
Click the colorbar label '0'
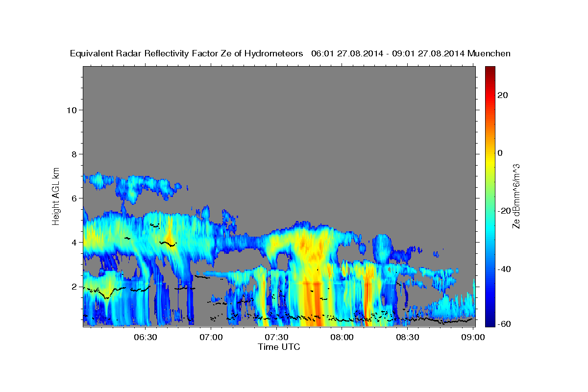(500, 153)
